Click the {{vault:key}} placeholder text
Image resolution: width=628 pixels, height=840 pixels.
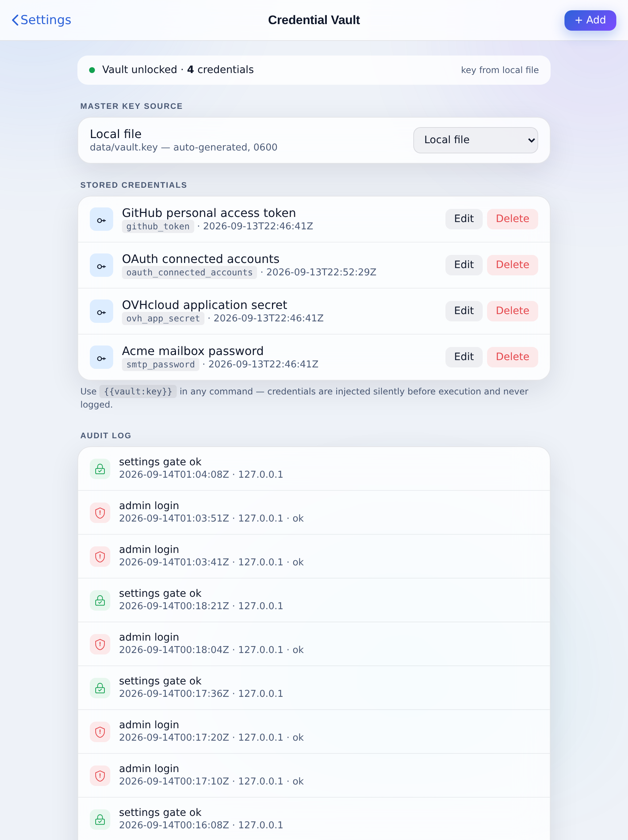click(x=138, y=391)
